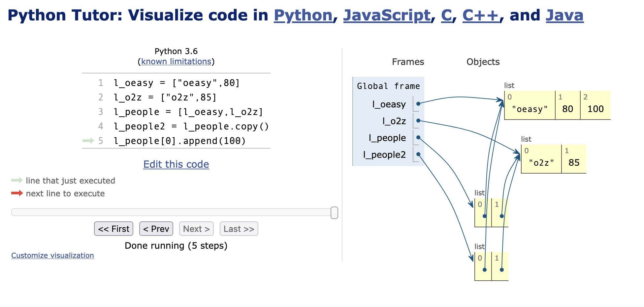Screen dimensions: 644x307
Task: Click the red arrow legend icon
Action: [x=17, y=193]
